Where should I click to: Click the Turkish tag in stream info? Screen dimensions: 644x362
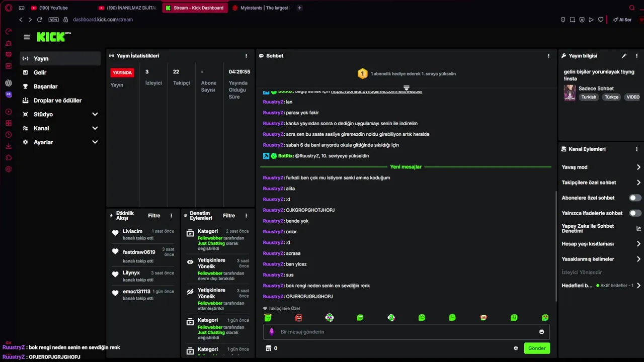[589, 97]
